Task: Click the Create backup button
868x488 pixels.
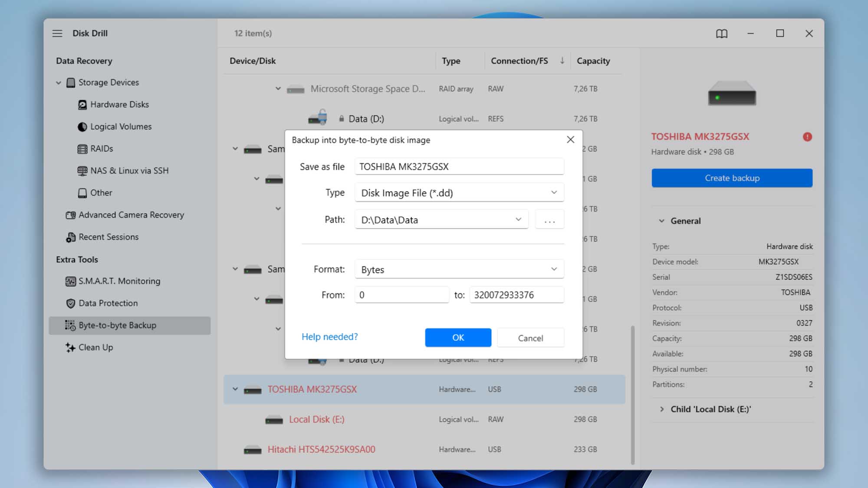Action: [732, 178]
